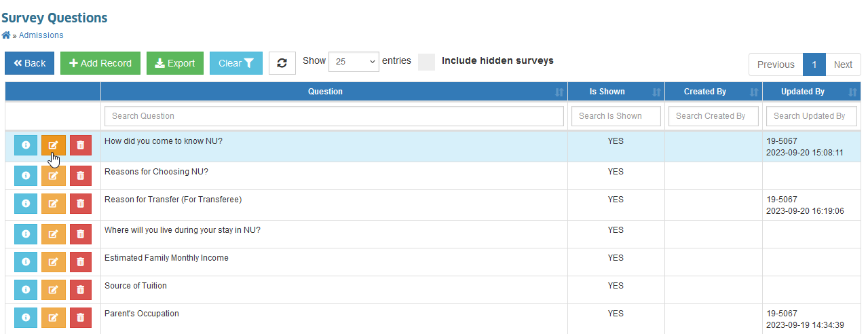Select 'Source of Tuition' text
Viewport: 868px width, 334px height.
point(136,286)
